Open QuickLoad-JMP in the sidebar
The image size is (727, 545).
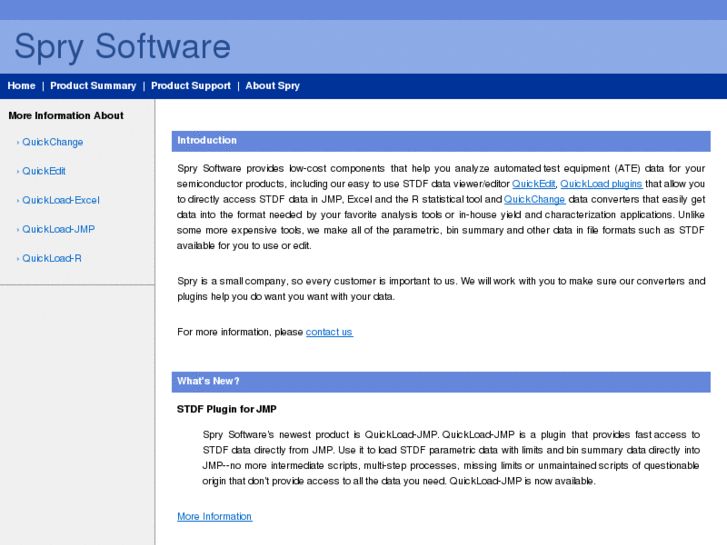click(x=58, y=229)
